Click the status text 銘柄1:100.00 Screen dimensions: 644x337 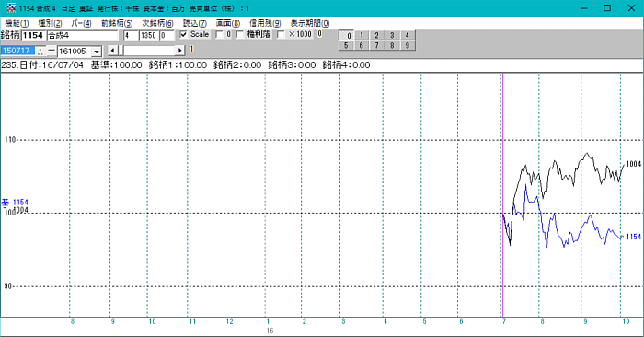pos(178,65)
